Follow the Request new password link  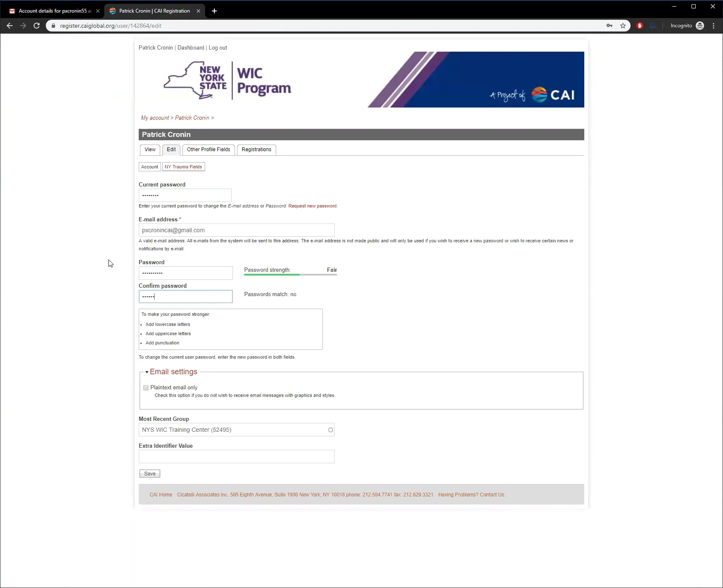point(312,206)
